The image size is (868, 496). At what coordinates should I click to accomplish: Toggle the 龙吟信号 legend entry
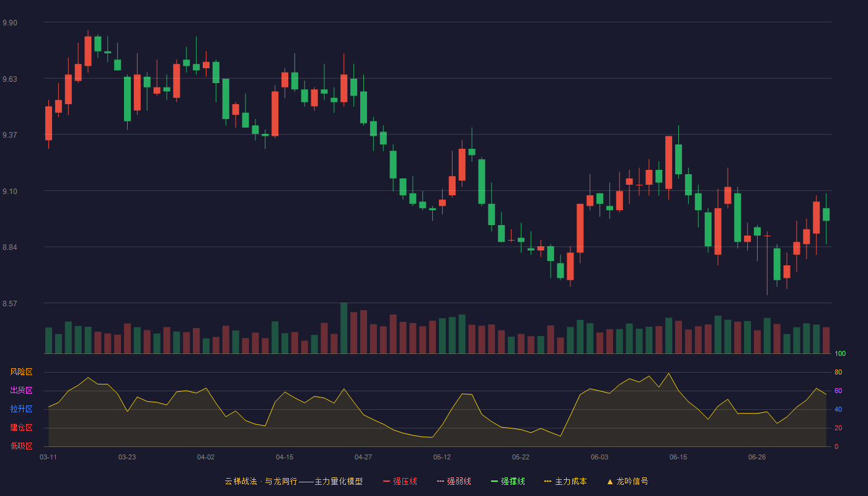627,481
